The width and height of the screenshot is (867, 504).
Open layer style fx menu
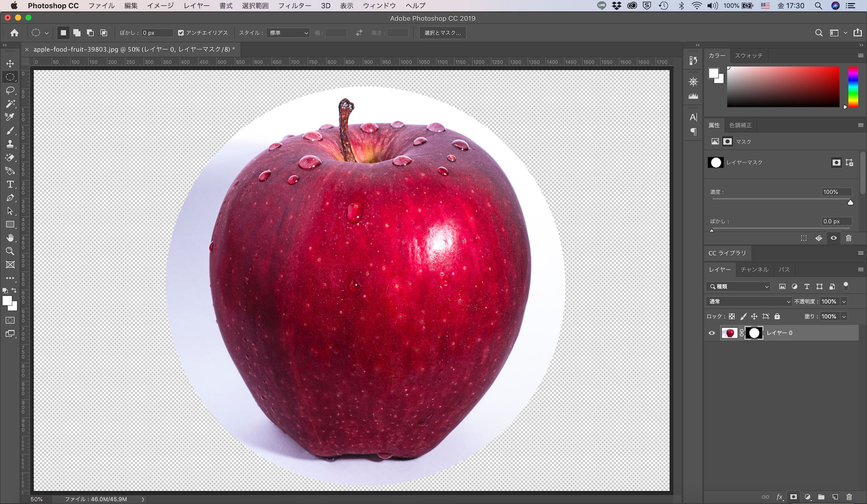tap(779, 497)
